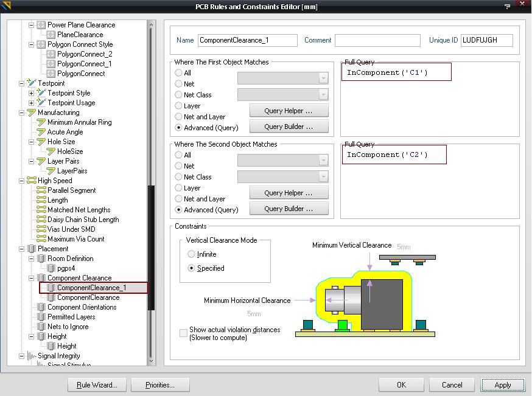Select Net and Layer for second object
This screenshot has width=532, height=396.
178,198
